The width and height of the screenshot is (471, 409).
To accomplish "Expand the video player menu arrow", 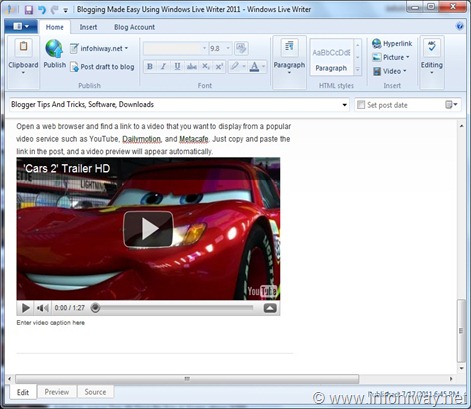I will 270,308.
